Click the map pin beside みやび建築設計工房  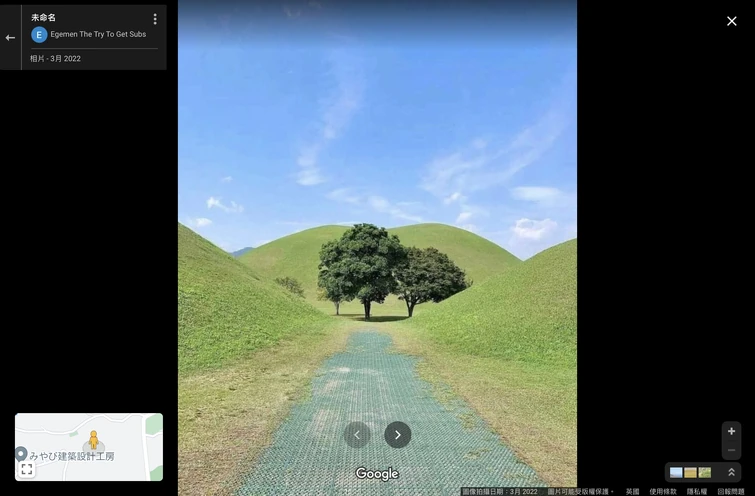(x=21, y=454)
